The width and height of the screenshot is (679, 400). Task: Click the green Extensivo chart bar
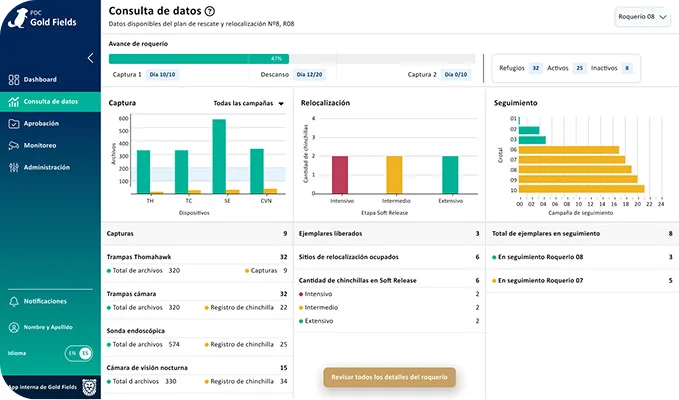(450, 174)
